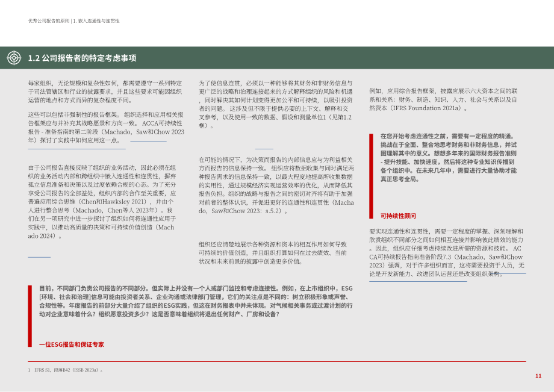Click the breadcrumb text "优秀公司报告的原则 | 1. 嵌入连通性与连贯性"

pyautogui.click(x=74, y=21)
